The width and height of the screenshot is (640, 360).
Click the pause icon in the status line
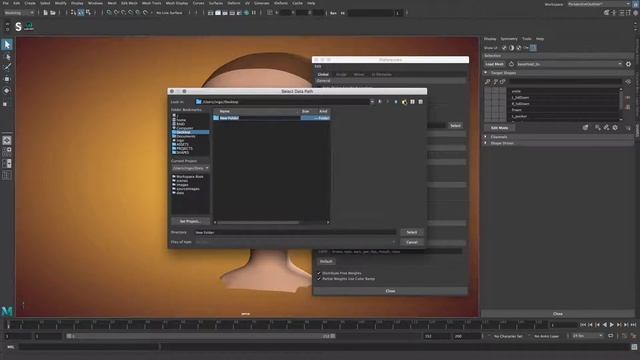(253, 13)
